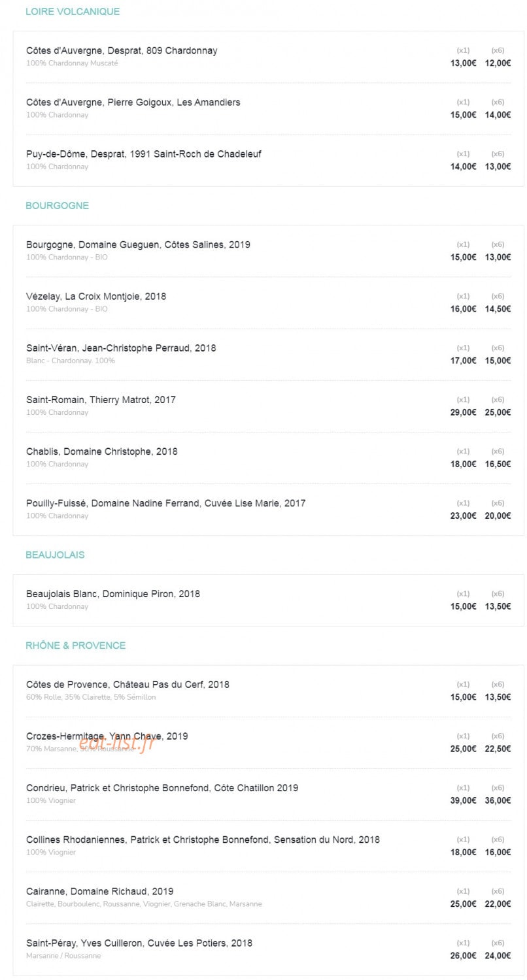527x980 pixels.
Task: Open the Beaujolais section heading
Action: point(55,555)
